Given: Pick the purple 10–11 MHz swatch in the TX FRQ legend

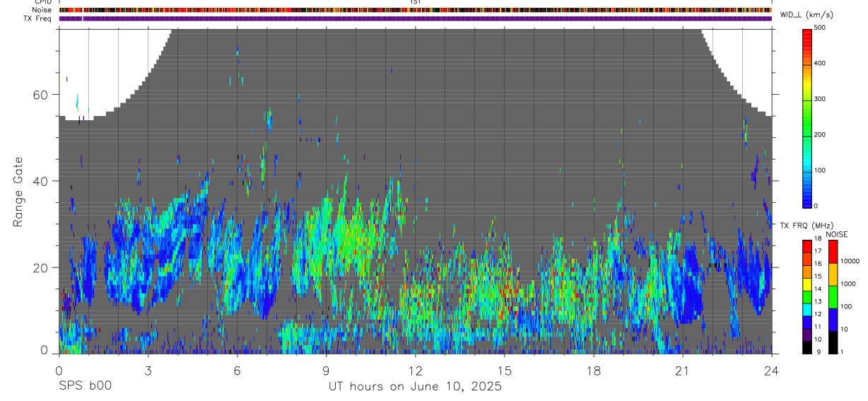Looking at the screenshot, I should tap(807, 335).
